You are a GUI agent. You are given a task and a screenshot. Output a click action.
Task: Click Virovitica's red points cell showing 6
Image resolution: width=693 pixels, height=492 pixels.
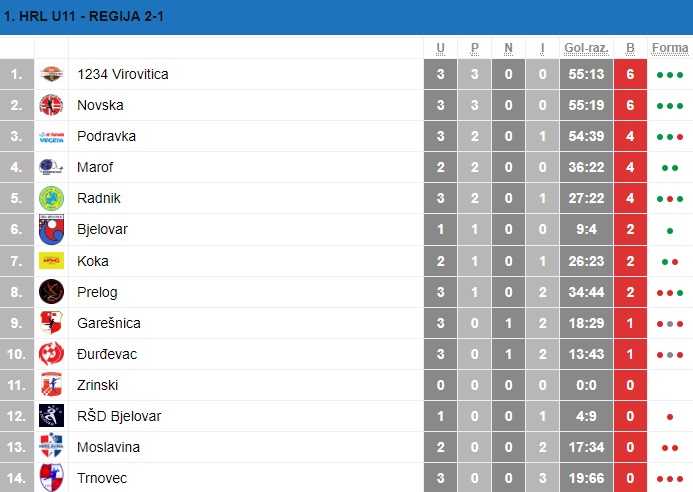[630, 74]
